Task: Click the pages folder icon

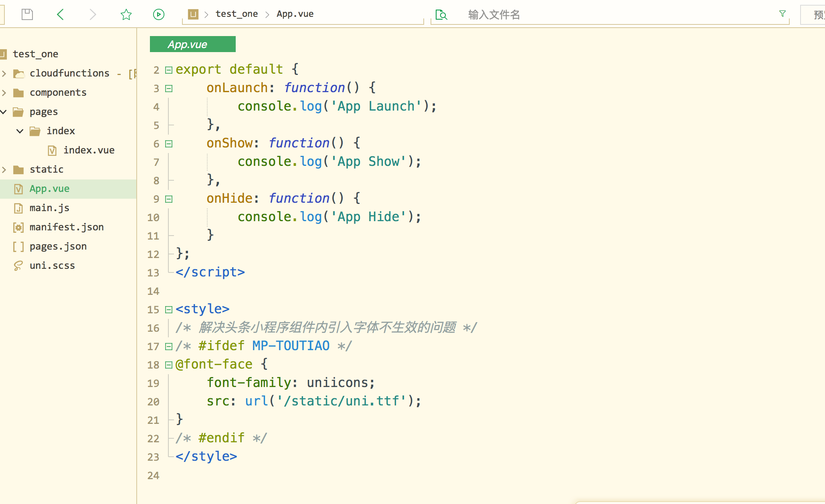Action: (x=18, y=112)
